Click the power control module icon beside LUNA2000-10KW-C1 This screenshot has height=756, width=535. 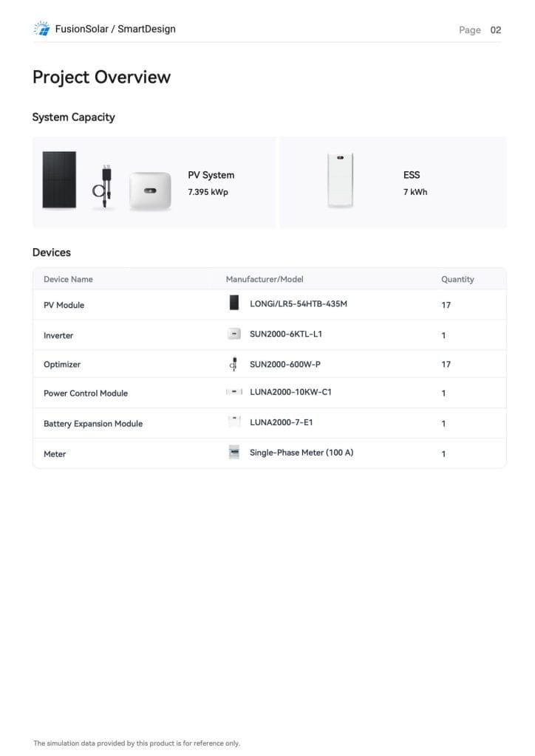pos(234,392)
